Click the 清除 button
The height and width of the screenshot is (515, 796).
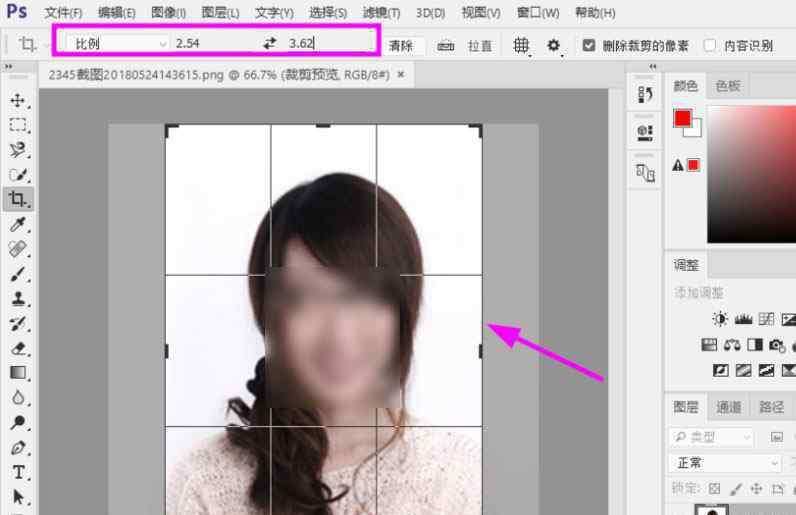pos(401,45)
